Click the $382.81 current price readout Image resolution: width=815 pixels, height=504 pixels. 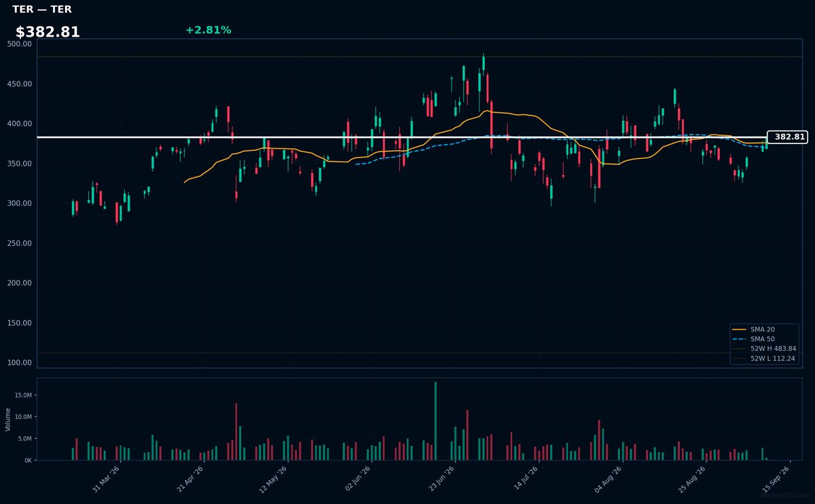[48, 32]
